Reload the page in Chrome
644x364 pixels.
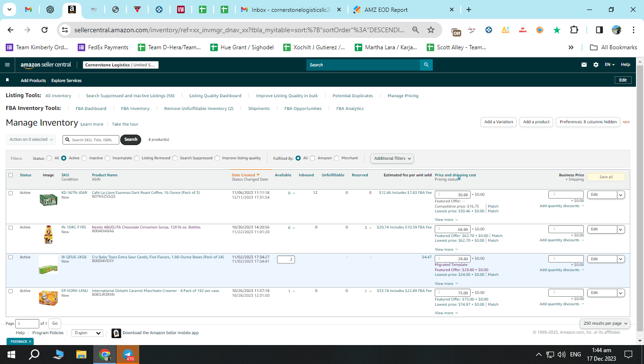pos(45,30)
